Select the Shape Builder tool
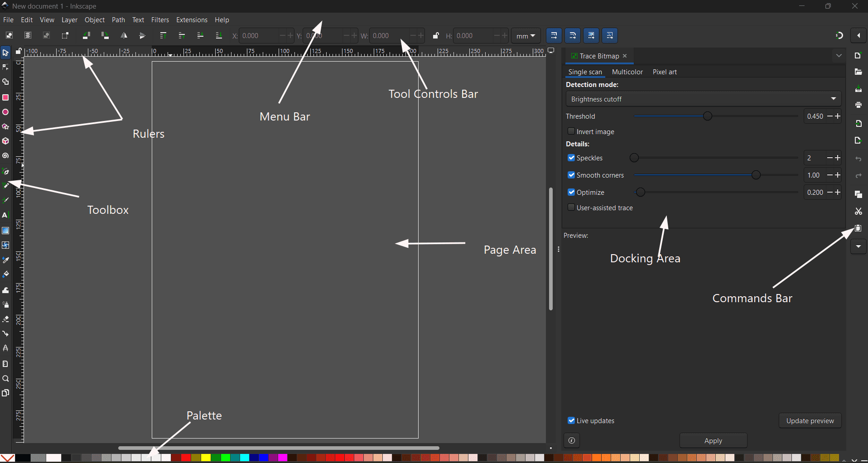The width and height of the screenshot is (868, 463). 5,82
